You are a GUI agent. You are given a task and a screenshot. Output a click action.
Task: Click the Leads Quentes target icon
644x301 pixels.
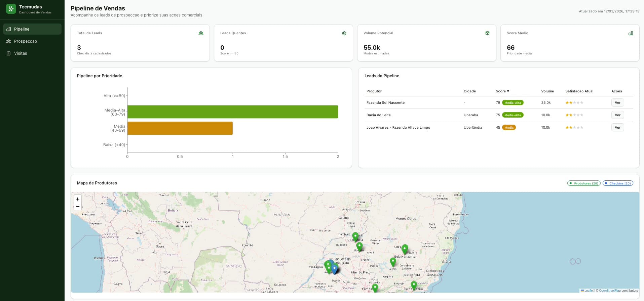pos(344,33)
